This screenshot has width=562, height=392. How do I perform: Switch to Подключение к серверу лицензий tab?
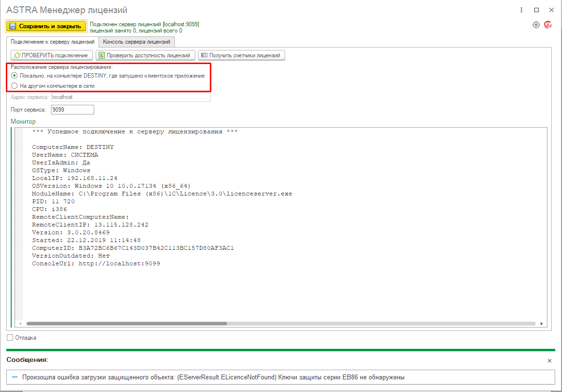(52, 42)
